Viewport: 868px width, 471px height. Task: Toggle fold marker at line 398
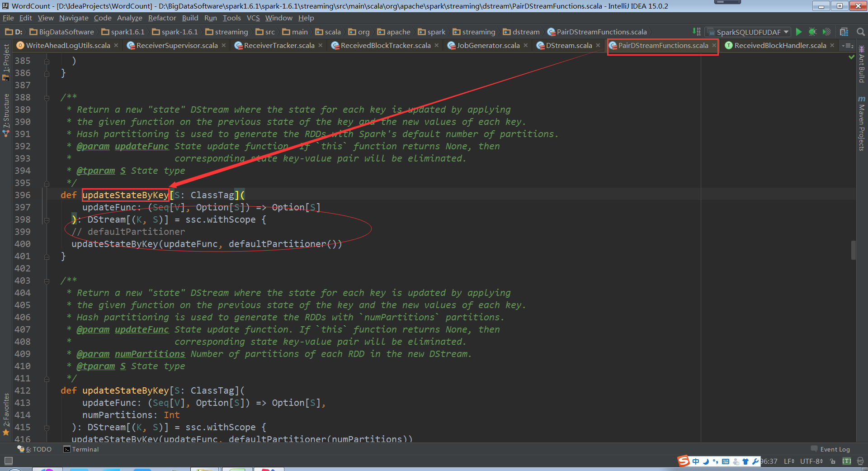click(x=47, y=220)
